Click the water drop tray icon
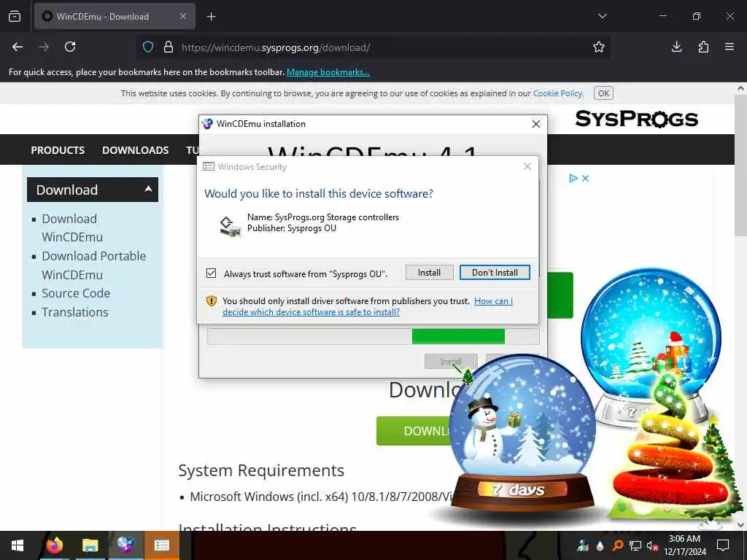747x560 pixels. coord(600,545)
